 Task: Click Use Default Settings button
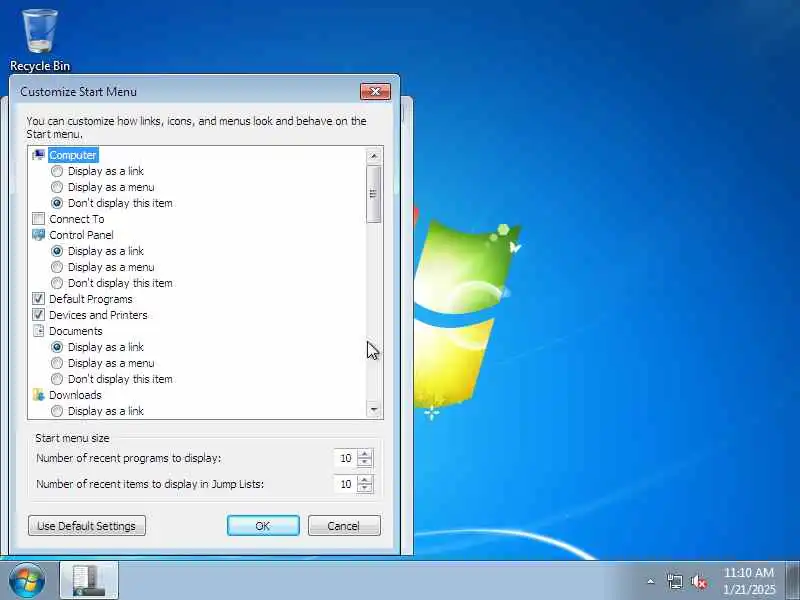click(x=87, y=526)
